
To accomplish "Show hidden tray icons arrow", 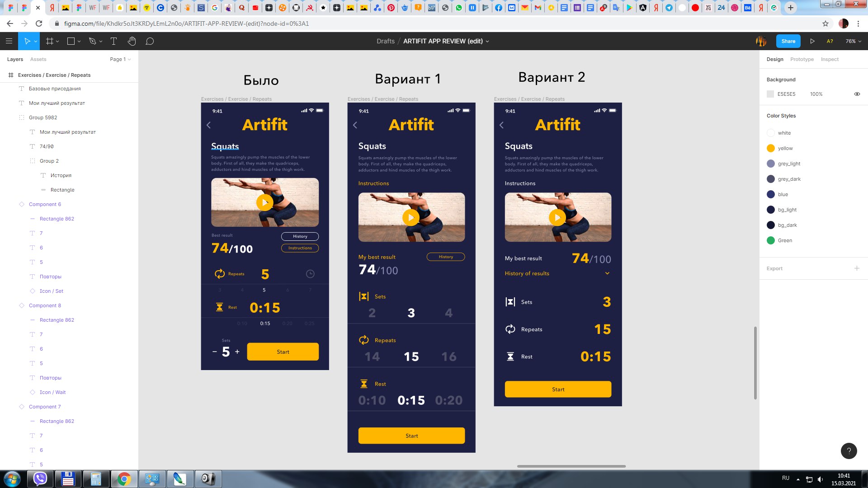I will click(798, 479).
